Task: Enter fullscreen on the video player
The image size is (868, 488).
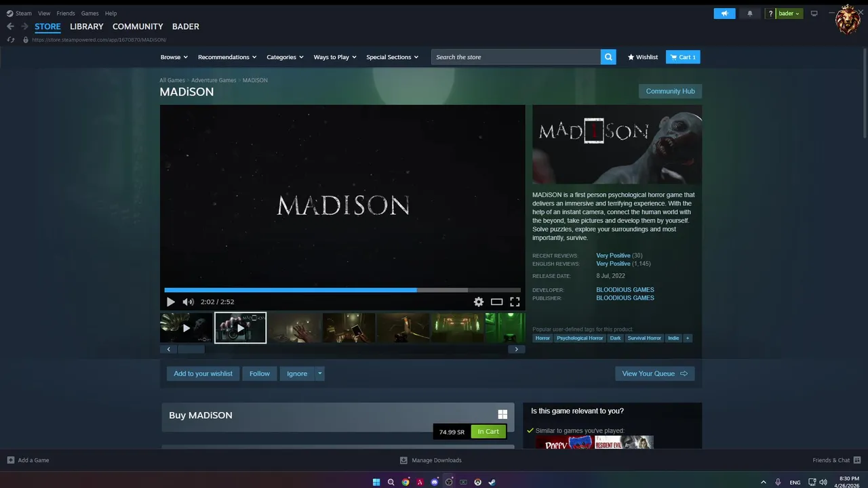Action: coord(515,302)
